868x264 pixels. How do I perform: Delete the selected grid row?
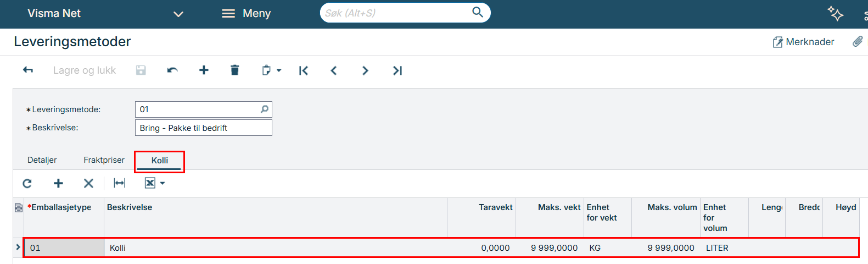pyautogui.click(x=88, y=183)
